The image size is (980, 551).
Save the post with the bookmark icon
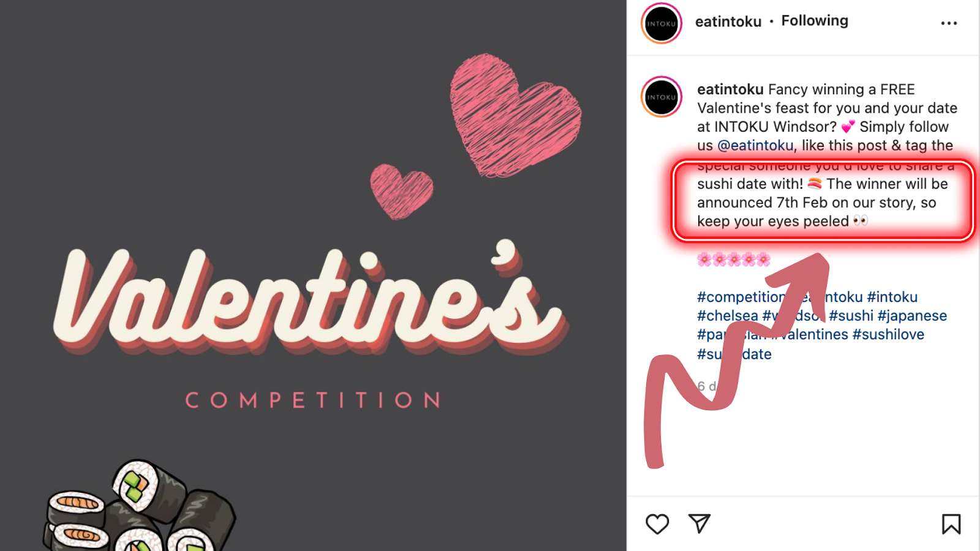click(951, 524)
